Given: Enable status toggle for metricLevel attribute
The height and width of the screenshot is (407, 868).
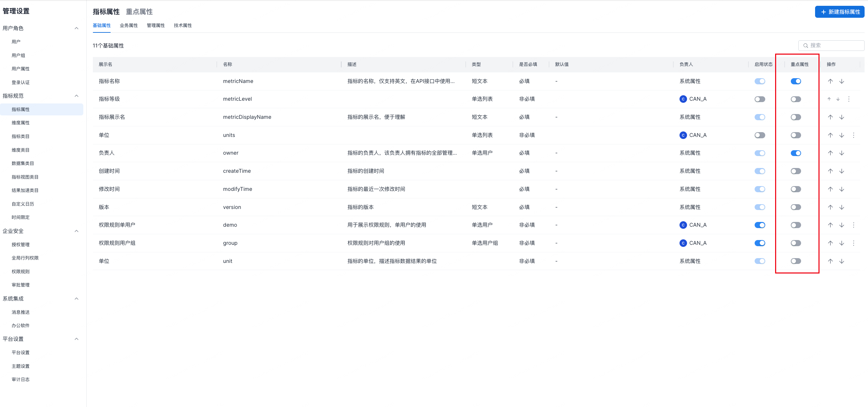Looking at the screenshot, I should [760, 99].
